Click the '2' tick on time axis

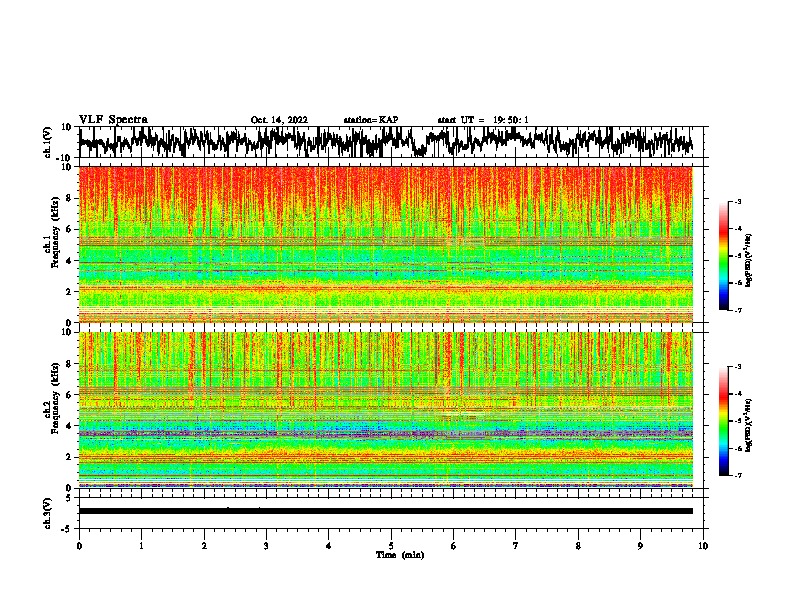(x=204, y=546)
